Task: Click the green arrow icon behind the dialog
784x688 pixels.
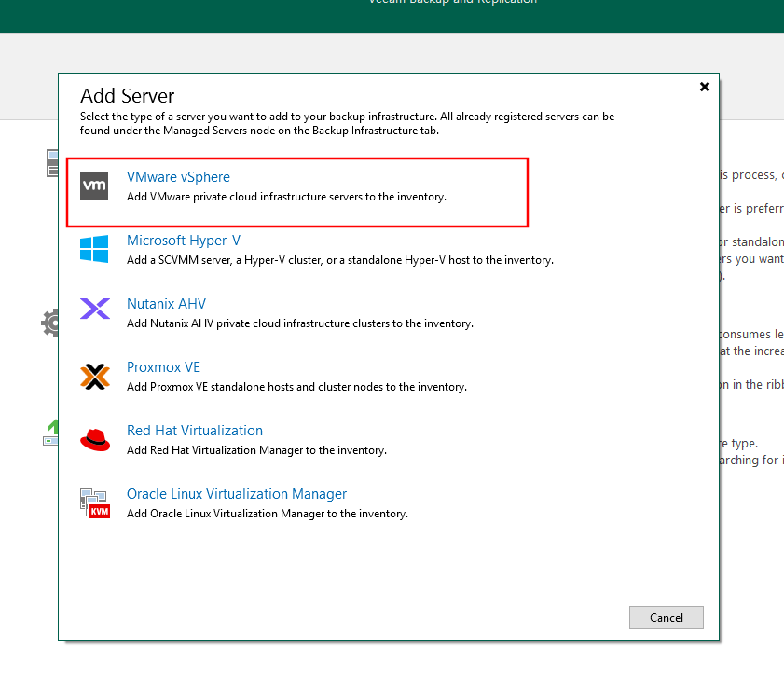Action: [51, 433]
